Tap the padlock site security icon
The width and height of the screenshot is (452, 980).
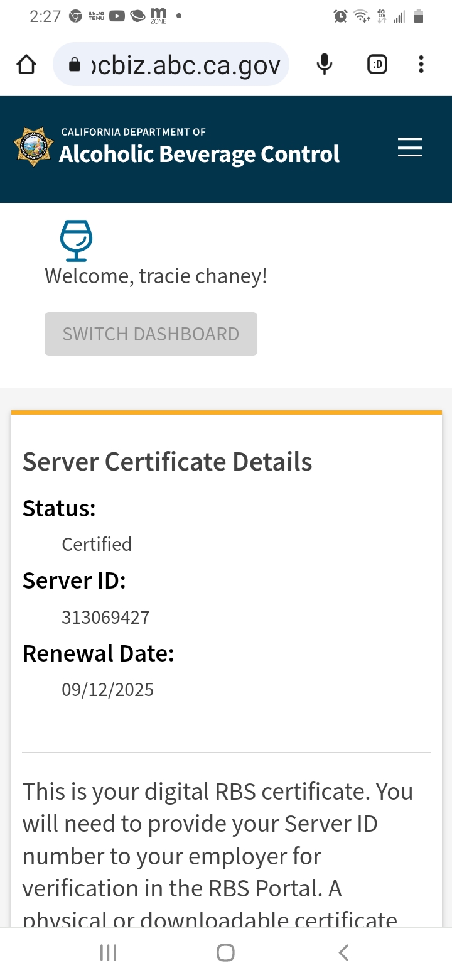pos(75,64)
